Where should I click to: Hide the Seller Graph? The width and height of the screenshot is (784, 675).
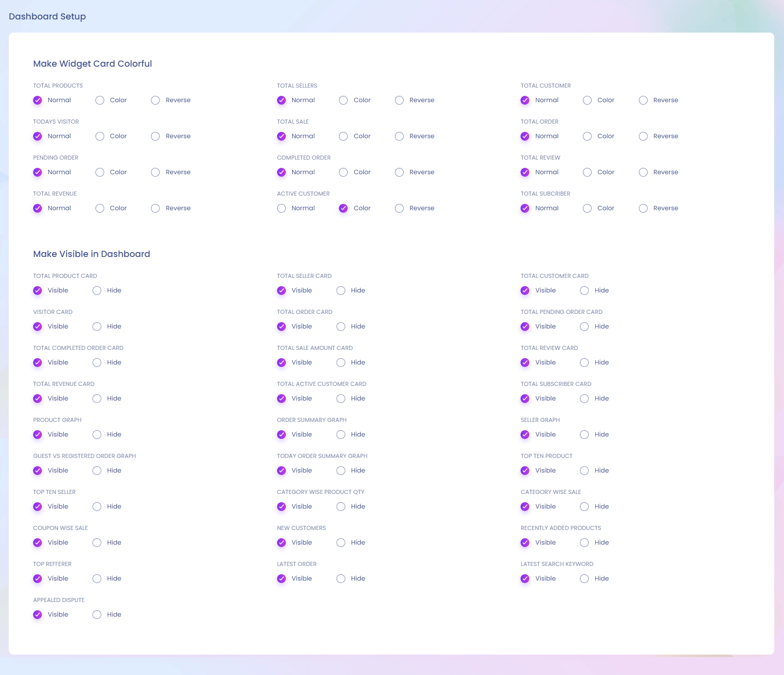584,435
